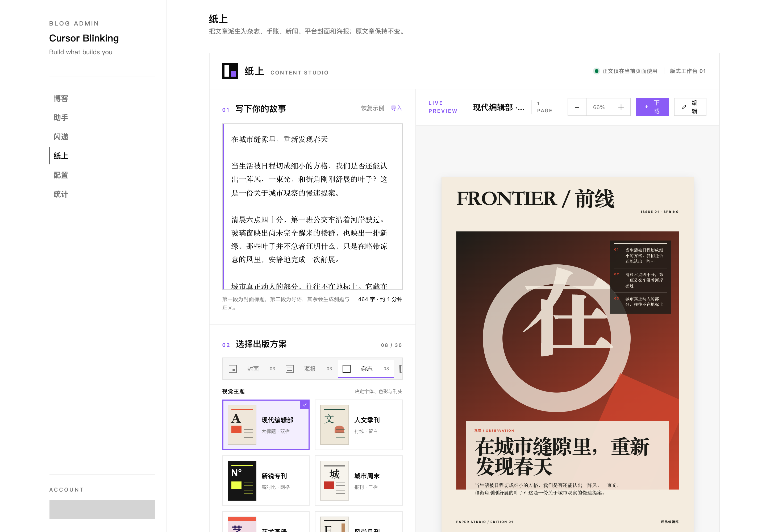Image resolution: width=766 pixels, height=532 pixels.
Task: Switch to the 海报 tab
Action: click(309, 369)
